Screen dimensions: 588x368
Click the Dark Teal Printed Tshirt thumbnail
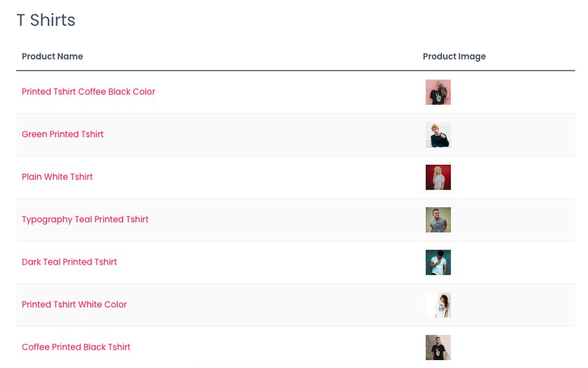click(438, 262)
